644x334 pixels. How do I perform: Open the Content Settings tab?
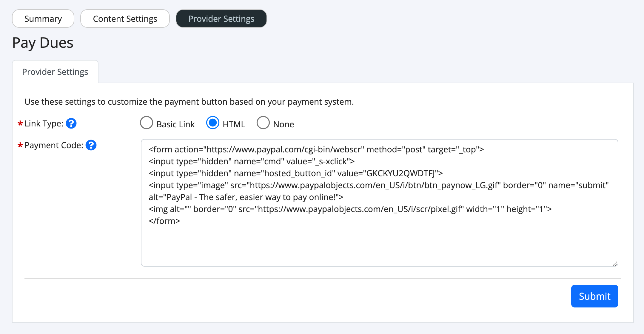(x=125, y=18)
